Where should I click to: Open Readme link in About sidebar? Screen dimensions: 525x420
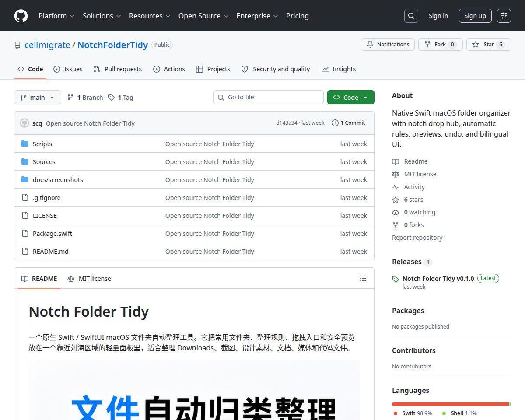pyautogui.click(x=410, y=161)
